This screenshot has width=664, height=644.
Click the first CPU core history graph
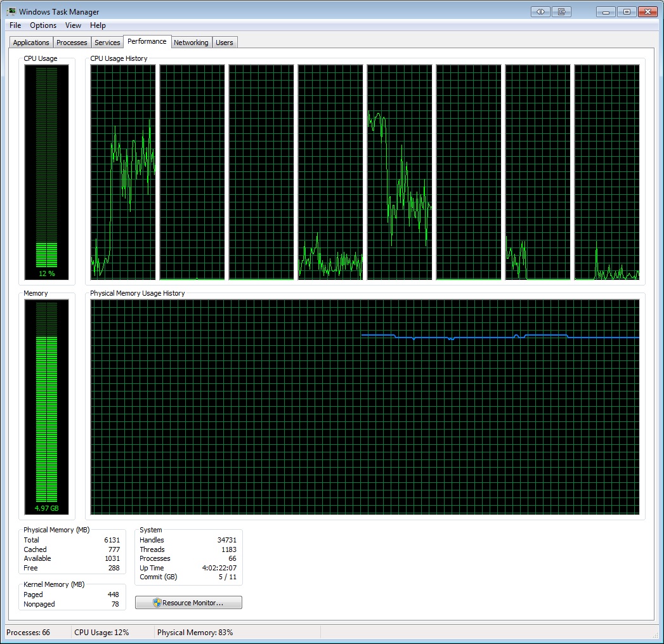click(123, 172)
